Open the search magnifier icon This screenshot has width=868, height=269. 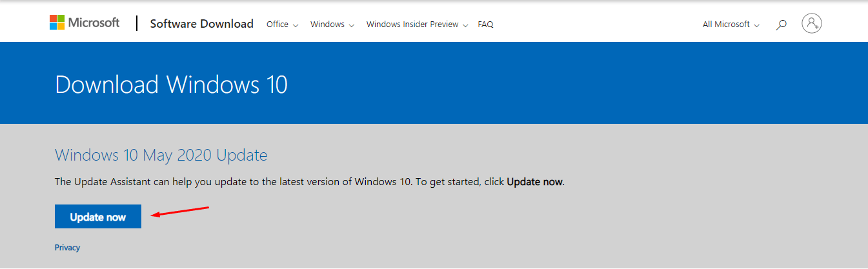(781, 25)
